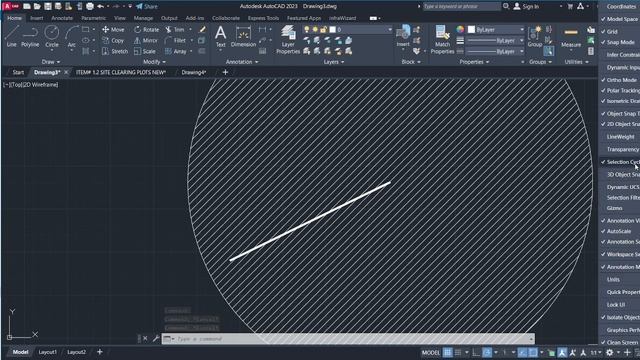
Task: Switch to ITEM# 1.2 SITE CLEARING PLOTS NEW drawing tab
Action: pyautogui.click(x=121, y=72)
